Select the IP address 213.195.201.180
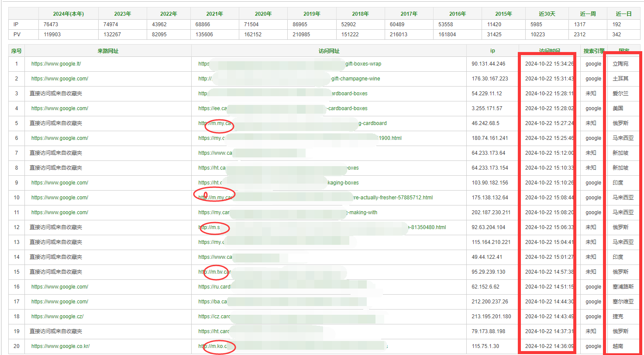 tap(491, 317)
